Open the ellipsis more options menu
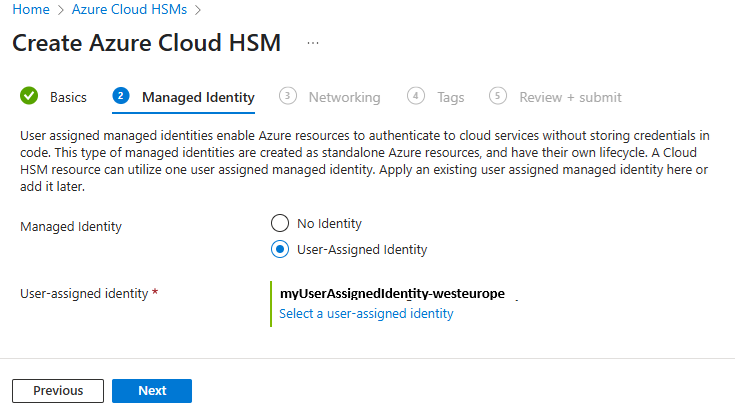The width and height of the screenshot is (735, 410). [x=313, y=43]
